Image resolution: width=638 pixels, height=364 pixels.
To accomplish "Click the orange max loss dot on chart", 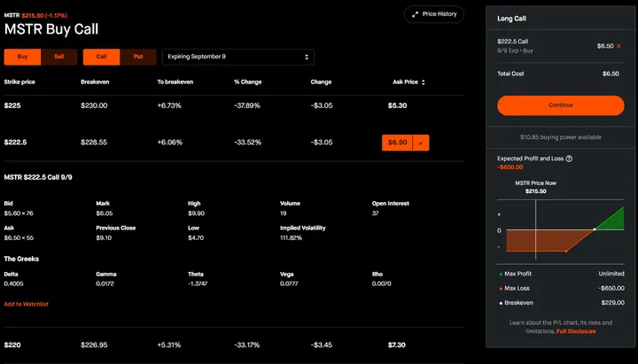I will (x=565, y=251).
